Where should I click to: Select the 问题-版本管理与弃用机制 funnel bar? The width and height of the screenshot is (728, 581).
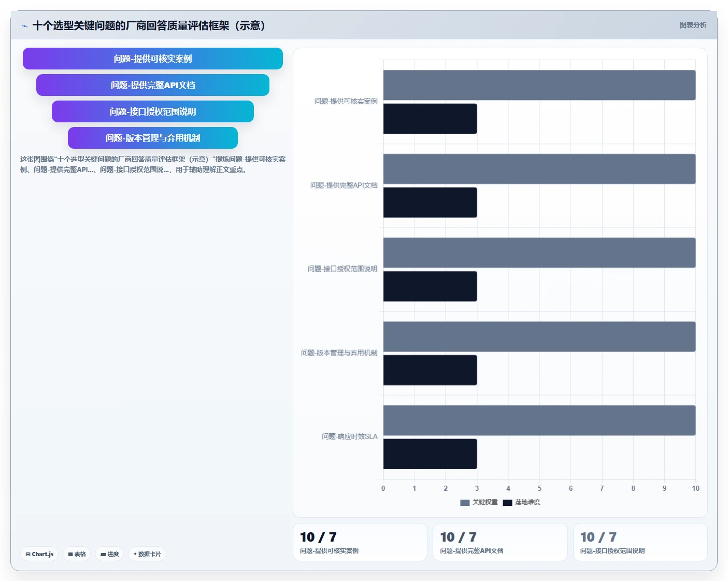pos(153,138)
